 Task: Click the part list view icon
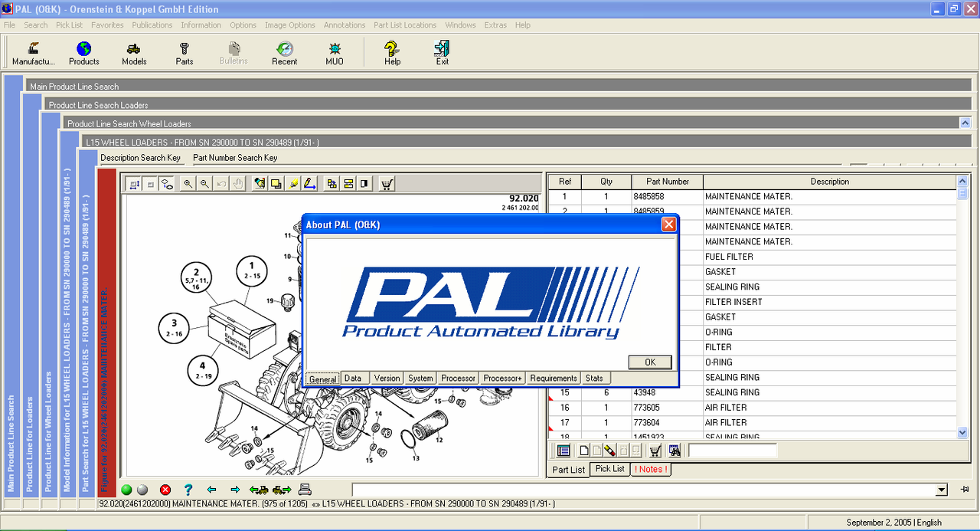click(x=563, y=451)
